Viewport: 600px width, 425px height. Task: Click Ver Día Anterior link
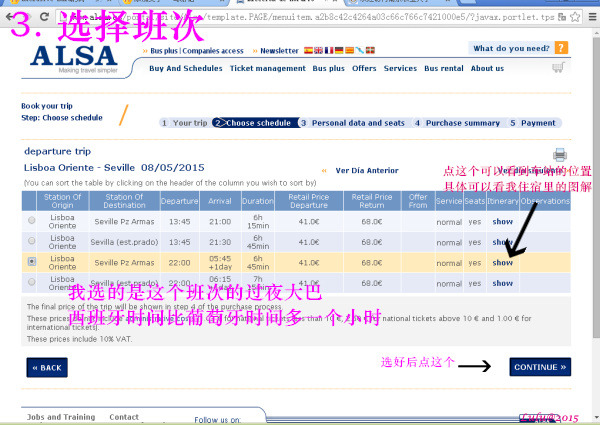tap(368, 170)
